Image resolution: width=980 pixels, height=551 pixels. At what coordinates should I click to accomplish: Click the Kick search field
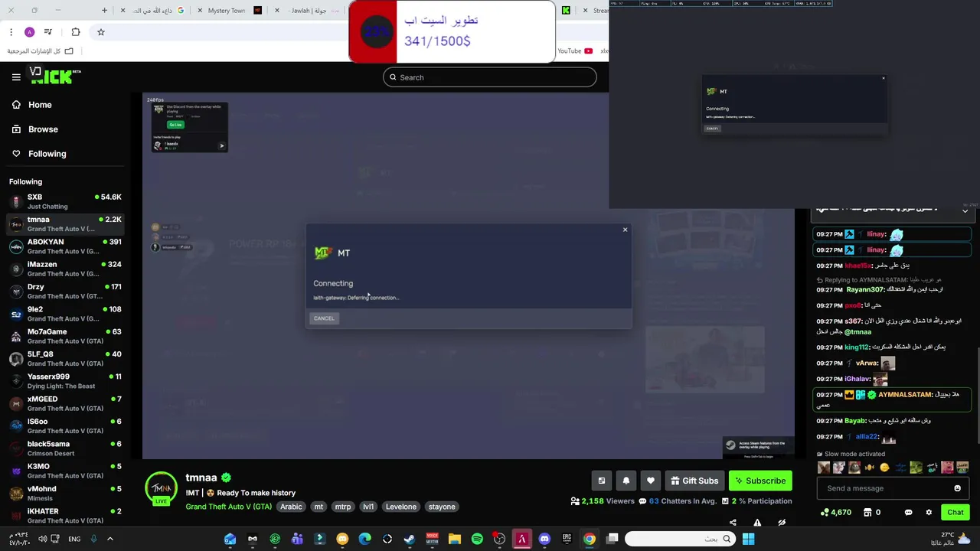(x=490, y=77)
